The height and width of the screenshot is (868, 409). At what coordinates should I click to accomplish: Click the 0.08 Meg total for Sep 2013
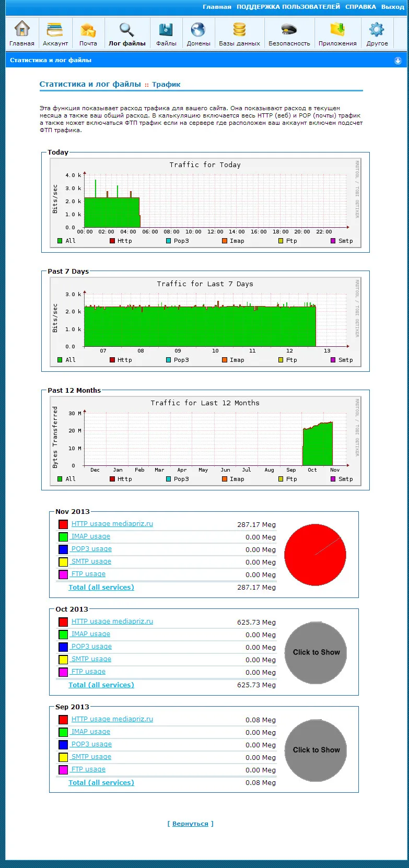261,783
